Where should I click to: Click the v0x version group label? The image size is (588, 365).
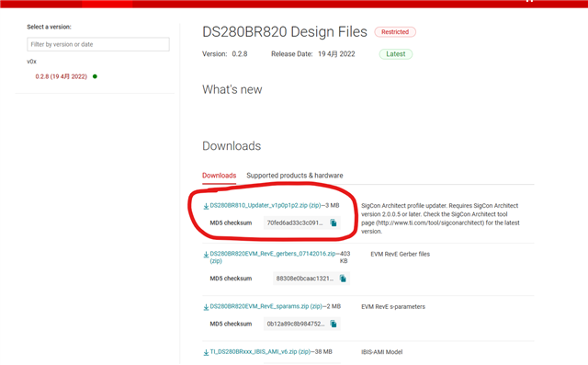point(32,62)
